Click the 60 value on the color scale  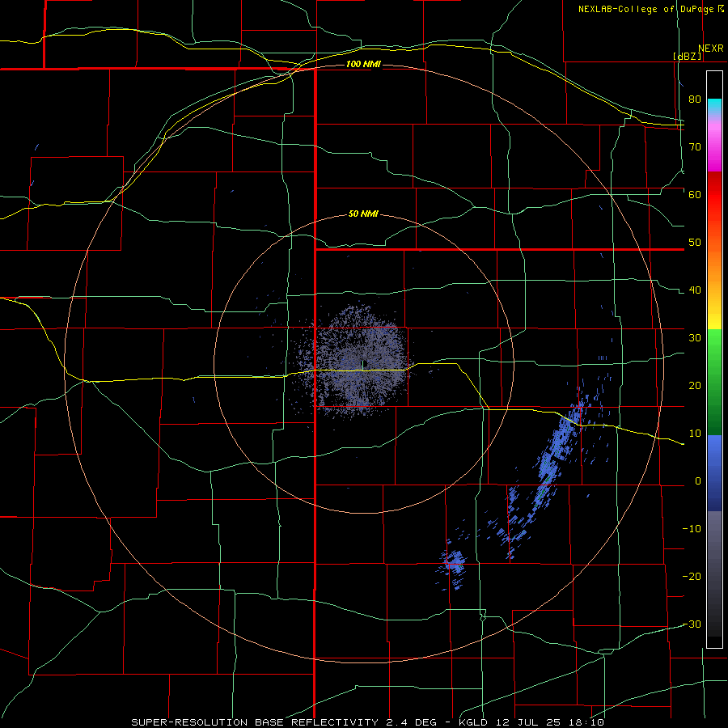[695, 194]
